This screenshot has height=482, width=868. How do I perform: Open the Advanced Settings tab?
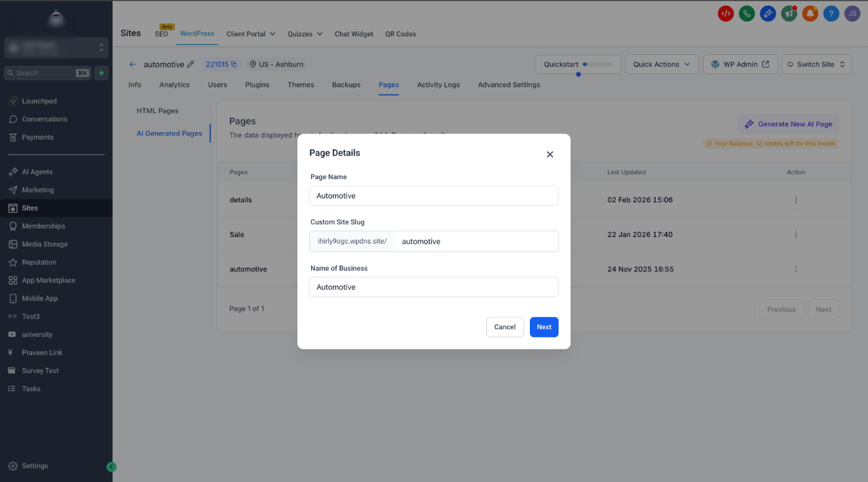[x=509, y=84]
